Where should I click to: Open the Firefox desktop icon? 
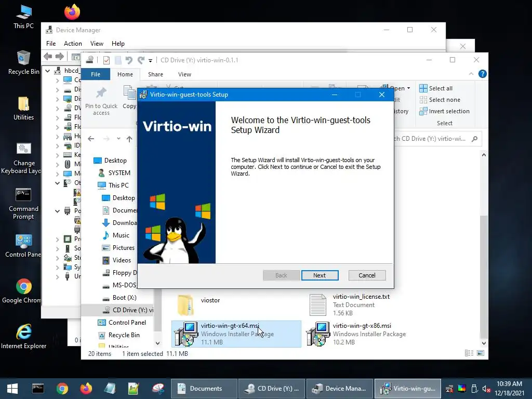(x=72, y=12)
